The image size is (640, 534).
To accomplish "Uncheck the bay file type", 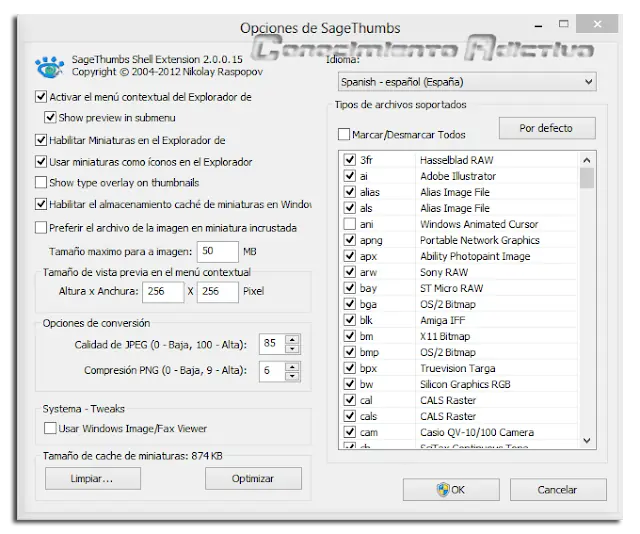I will coord(349,288).
